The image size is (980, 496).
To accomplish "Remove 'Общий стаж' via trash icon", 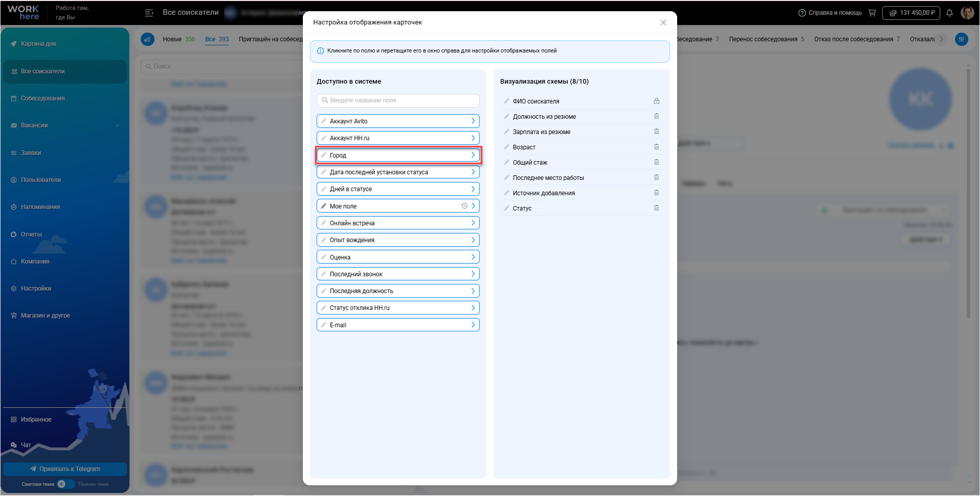I will (x=656, y=162).
